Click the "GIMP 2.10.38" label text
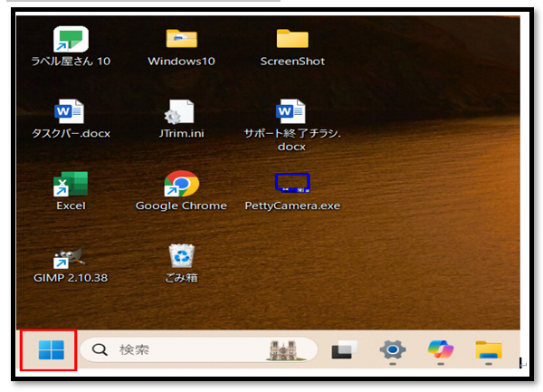Viewport: 543px width, 392px height. click(x=71, y=278)
